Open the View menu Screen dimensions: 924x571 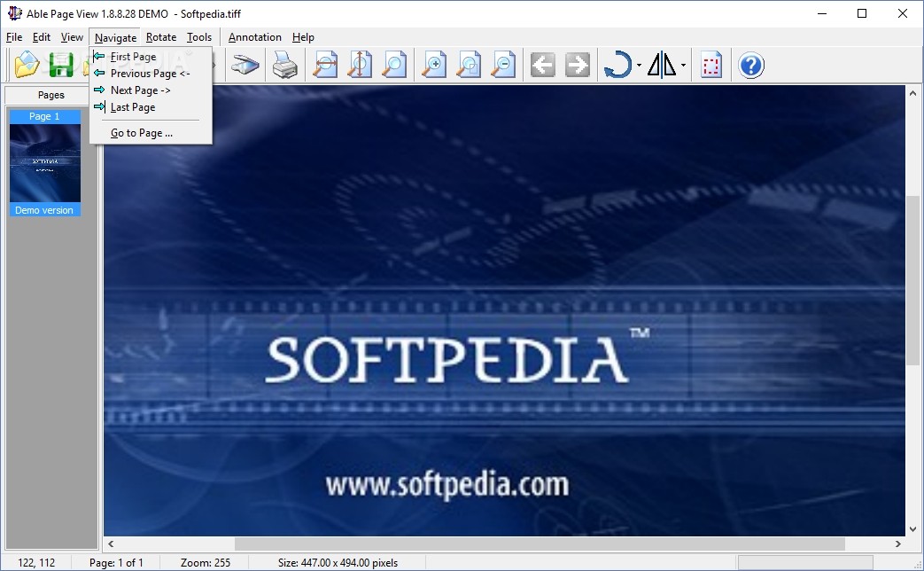[72, 37]
